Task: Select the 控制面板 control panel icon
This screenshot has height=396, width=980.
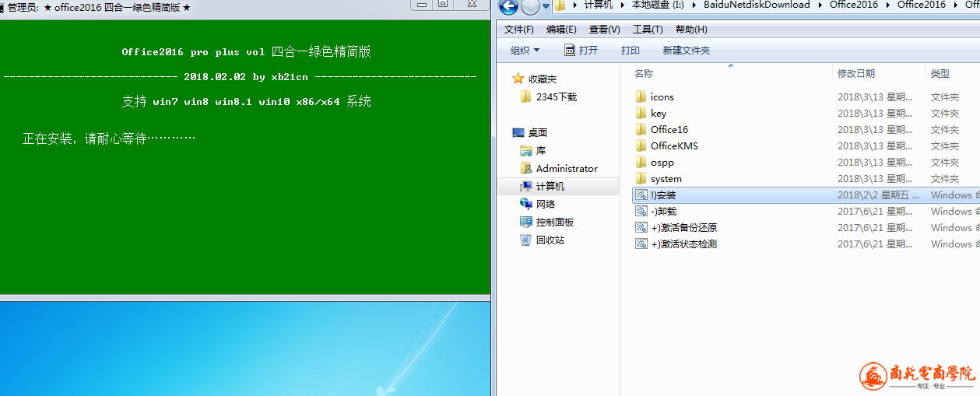Action: pyautogui.click(x=525, y=223)
